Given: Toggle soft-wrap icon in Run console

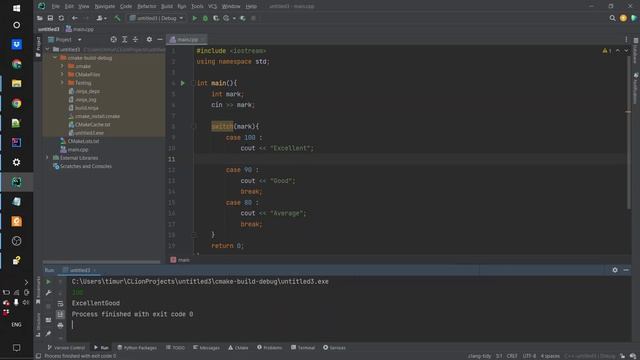Looking at the screenshot, I should coord(60,303).
